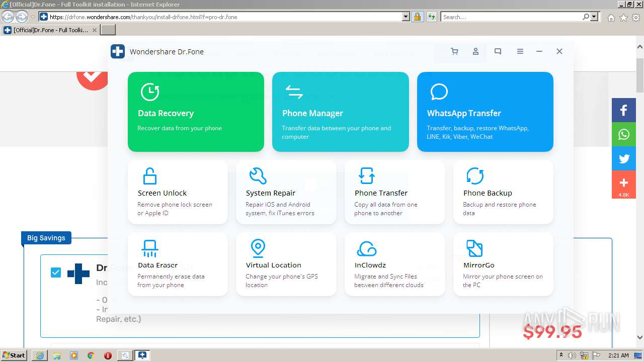644x362 pixels.
Task: Select the InClowdz cloud icon
Action: tap(367, 249)
